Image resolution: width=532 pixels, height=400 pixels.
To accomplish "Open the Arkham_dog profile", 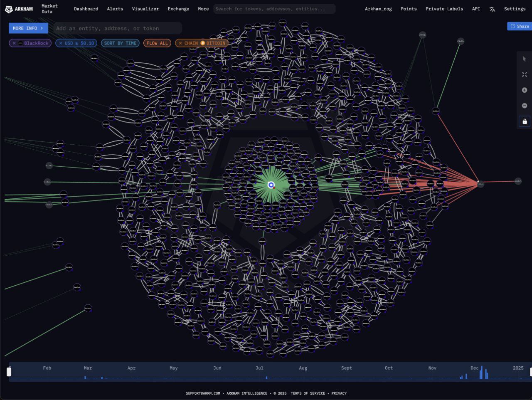I will pos(378,9).
